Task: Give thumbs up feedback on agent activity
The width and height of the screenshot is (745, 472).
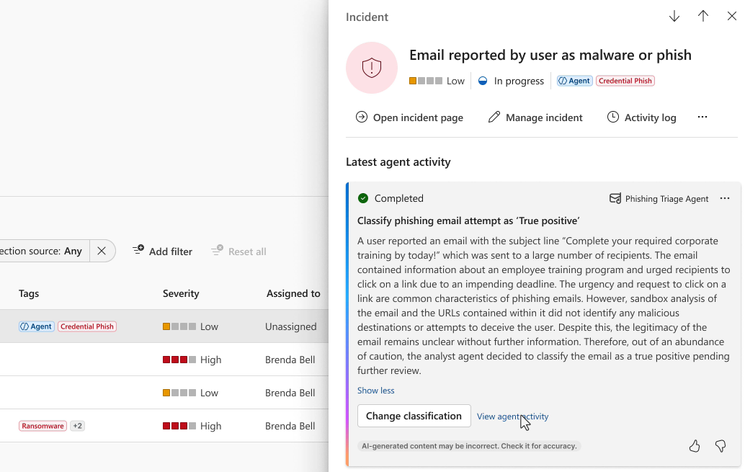Action: point(695,446)
